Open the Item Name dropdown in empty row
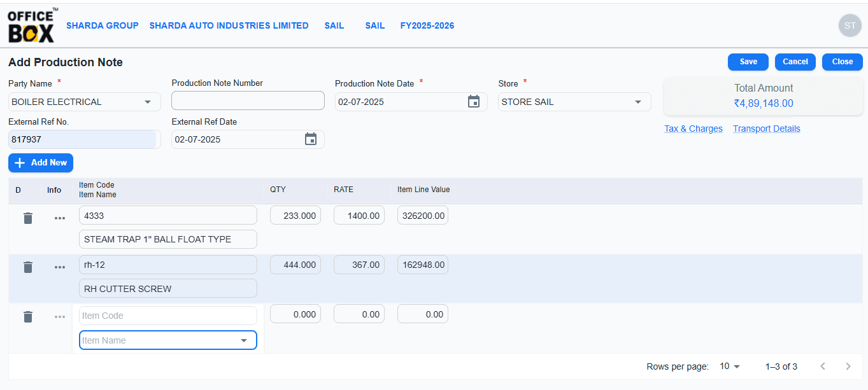Screen dimensions: 868x390 244,340
